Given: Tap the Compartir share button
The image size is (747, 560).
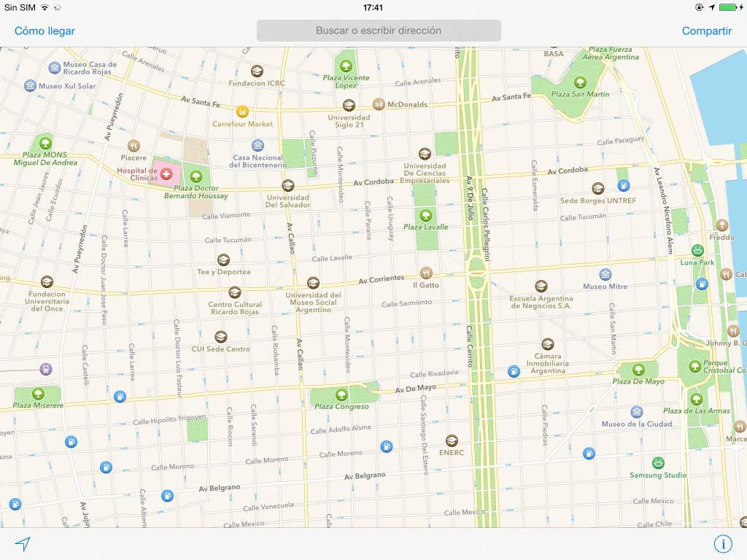Looking at the screenshot, I should [706, 31].
